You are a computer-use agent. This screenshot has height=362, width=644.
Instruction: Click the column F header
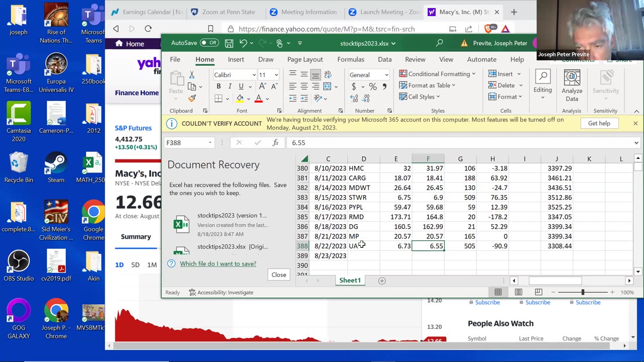(428, 159)
